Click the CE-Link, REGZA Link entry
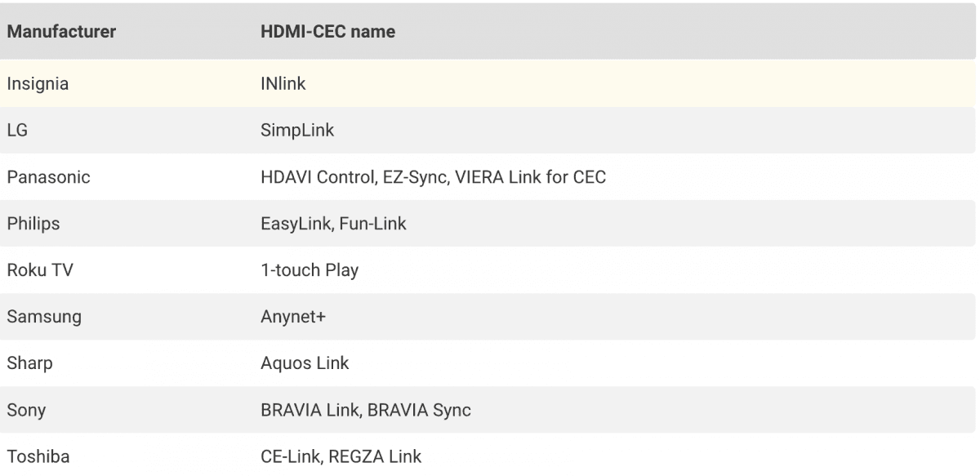980x476 pixels. pyautogui.click(x=341, y=456)
